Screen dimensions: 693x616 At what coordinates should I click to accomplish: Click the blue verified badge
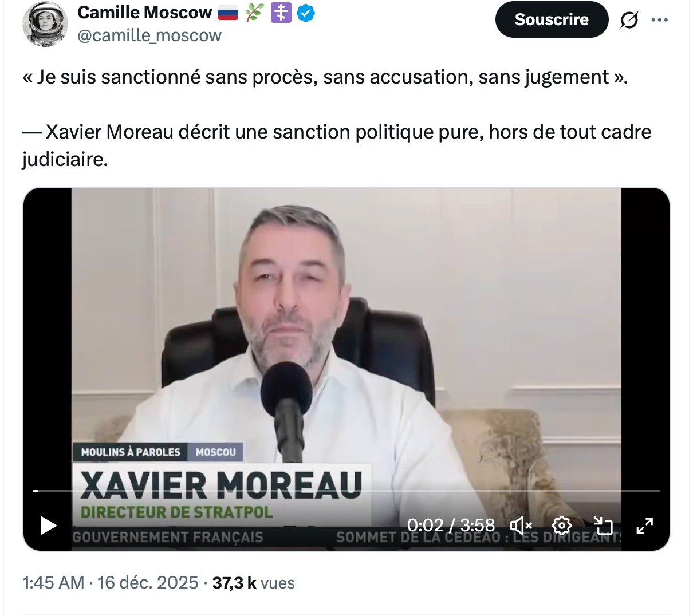[306, 13]
